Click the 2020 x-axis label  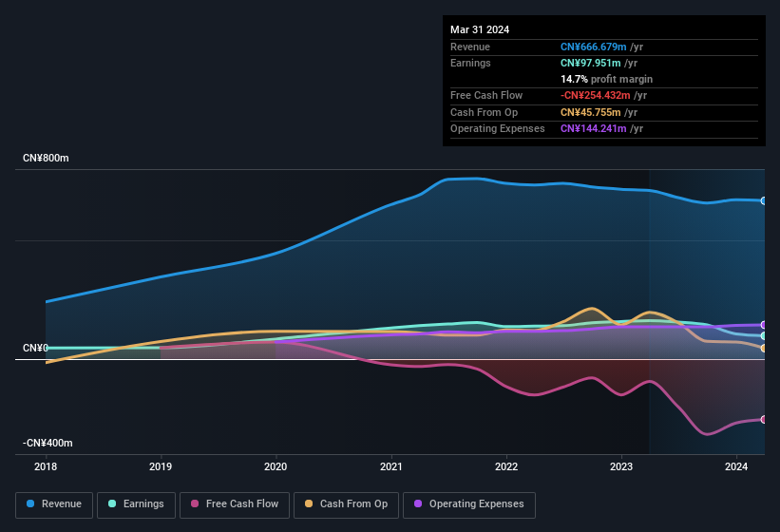pos(276,466)
